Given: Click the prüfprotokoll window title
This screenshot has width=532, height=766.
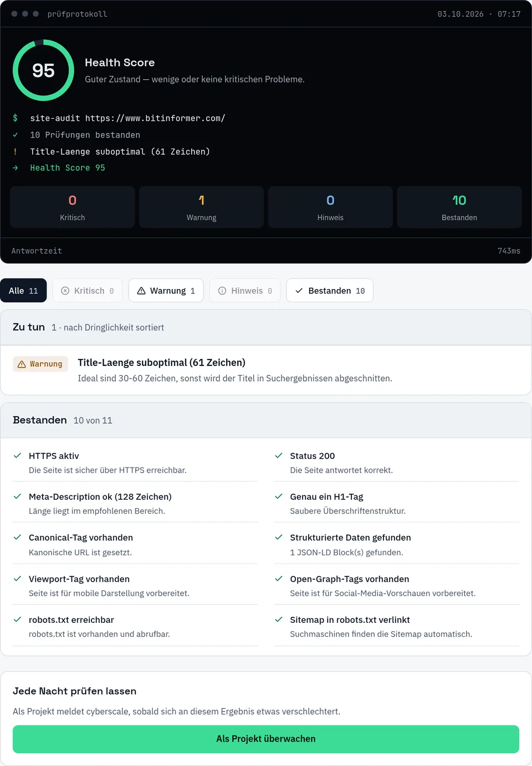Looking at the screenshot, I should pos(77,14).
